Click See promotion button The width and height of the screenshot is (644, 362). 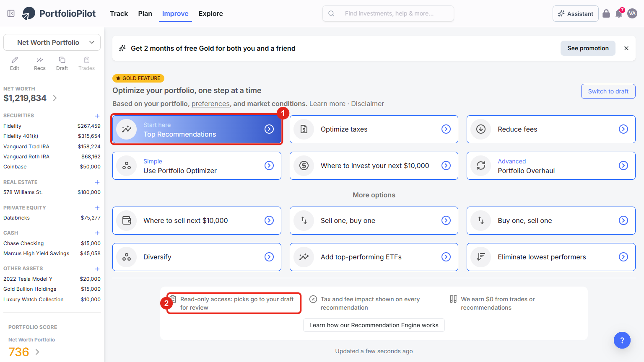[588, 48]
